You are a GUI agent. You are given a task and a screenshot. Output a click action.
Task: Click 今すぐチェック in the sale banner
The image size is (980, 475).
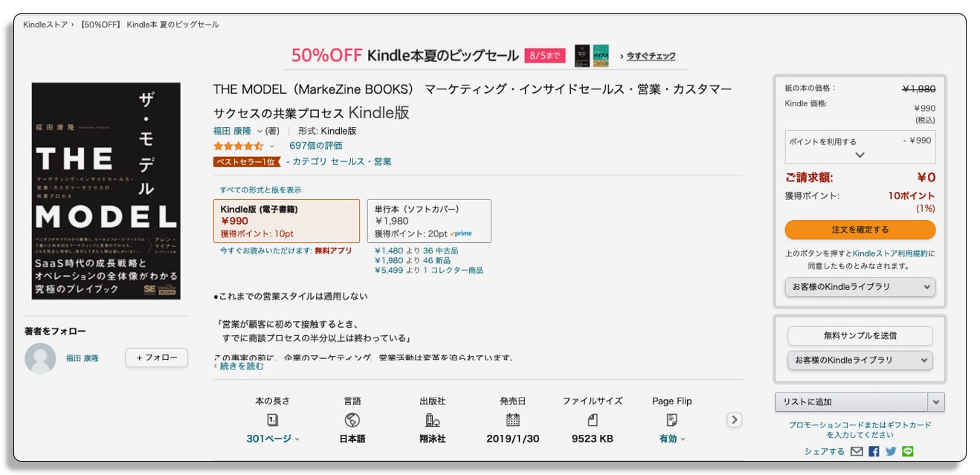[651, 56]
